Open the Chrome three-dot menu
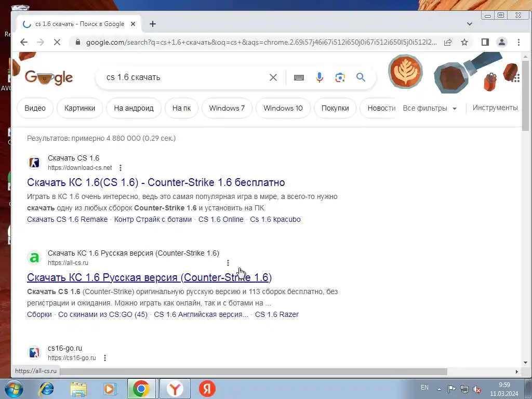The width and height of the screenshot is (532, 399). point(518,42)
